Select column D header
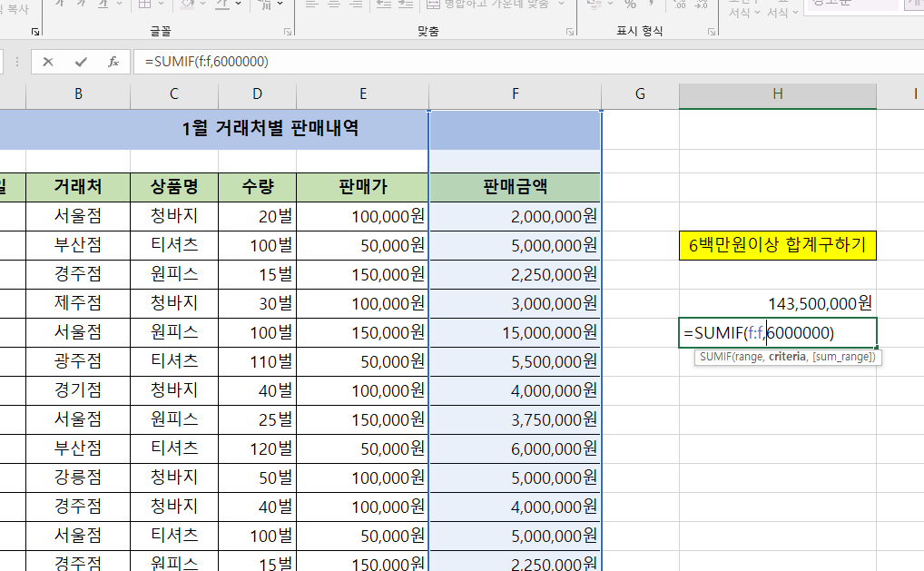The height and width of the screenshot is (571, 924). point(257,94)
